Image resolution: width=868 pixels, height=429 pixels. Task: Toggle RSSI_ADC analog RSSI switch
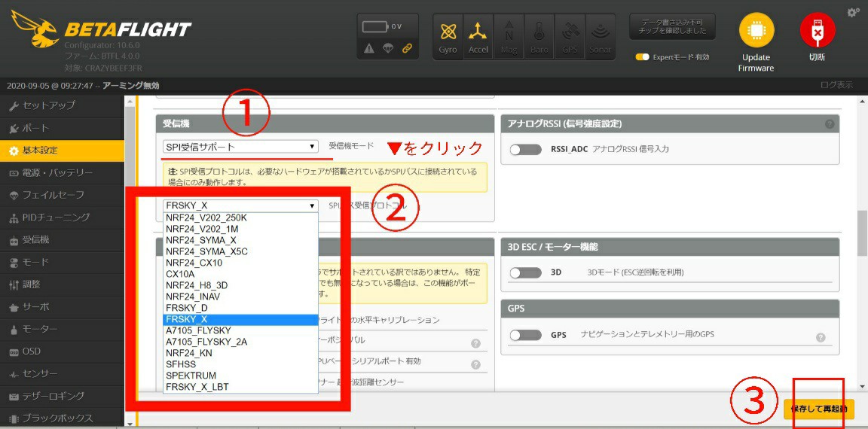coord(525,149)
